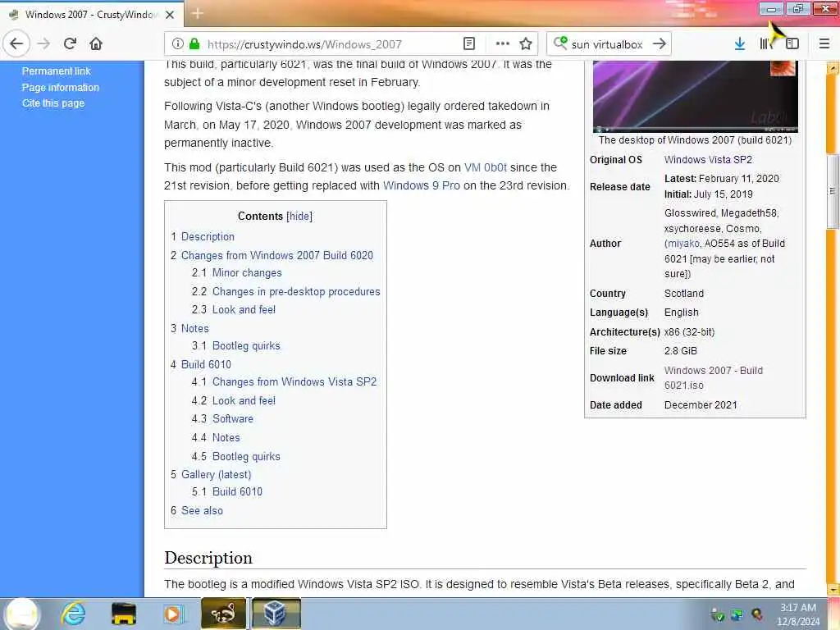Open the Windows Vista SP2 infobox link

tap(708, 160)
